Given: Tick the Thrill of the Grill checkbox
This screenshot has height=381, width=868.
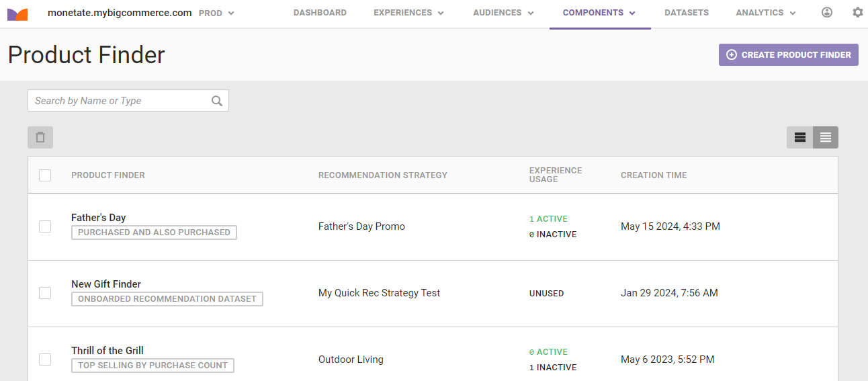Looking at the screenshot, I should pyautogui.click(x=45, y=359).
